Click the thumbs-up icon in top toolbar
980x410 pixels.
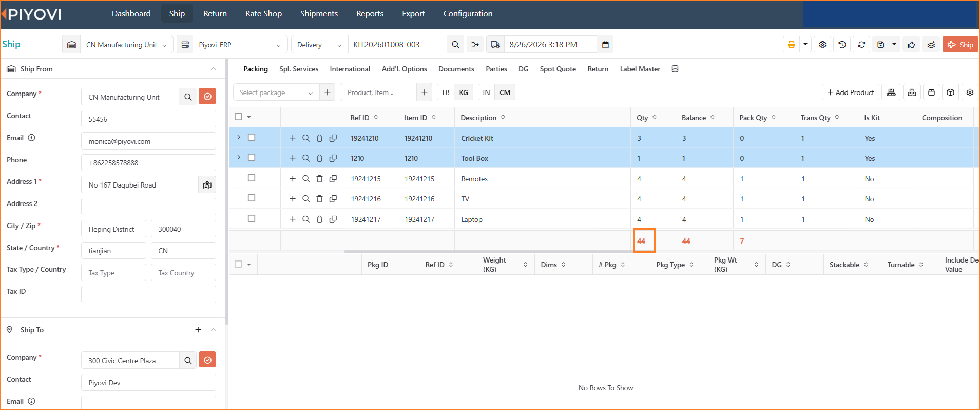(911, 45)
